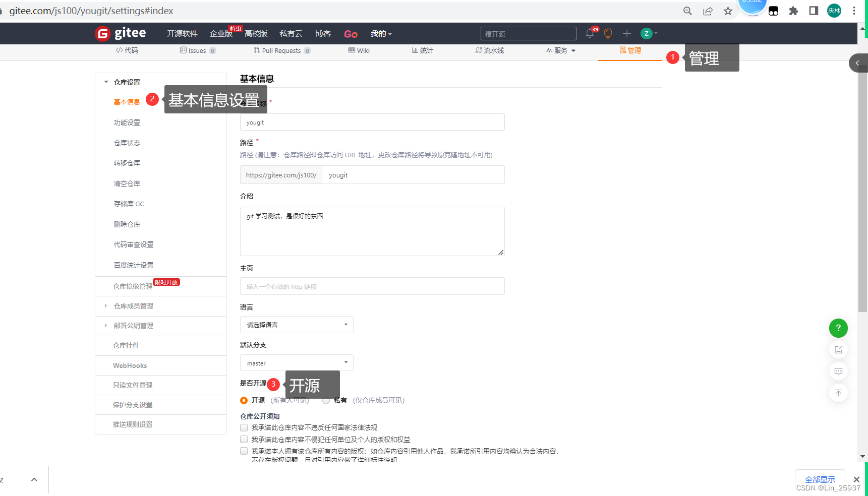The height and width of the screenshot is (496, 868).
Task: Open the Pull Requests tab
Action: tap(282, 50)
